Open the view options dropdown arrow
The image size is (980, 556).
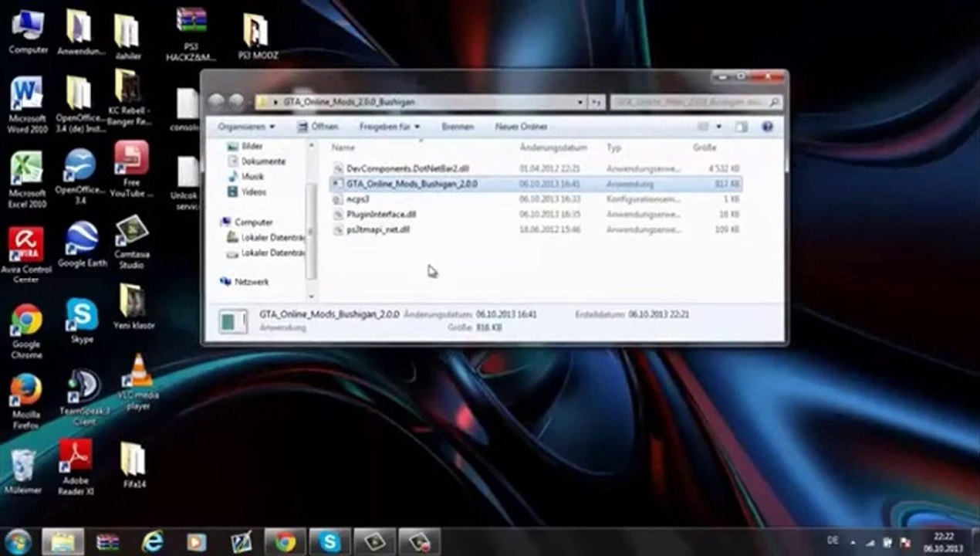tap(718, 127)
